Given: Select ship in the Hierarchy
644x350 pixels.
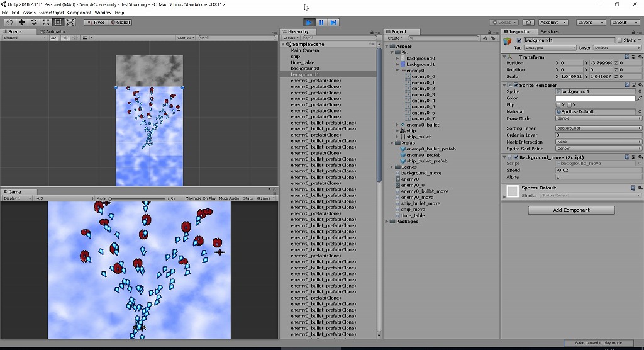Looking at the screenshot, I should pos(295,57).
